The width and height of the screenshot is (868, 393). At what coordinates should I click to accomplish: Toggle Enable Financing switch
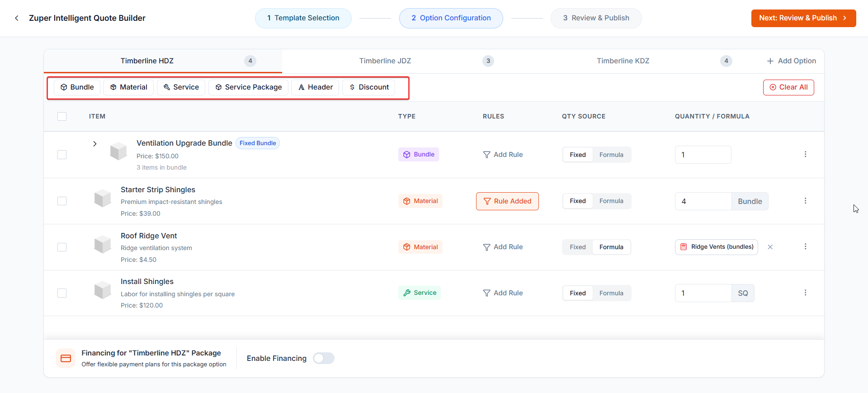coord(324,358)
